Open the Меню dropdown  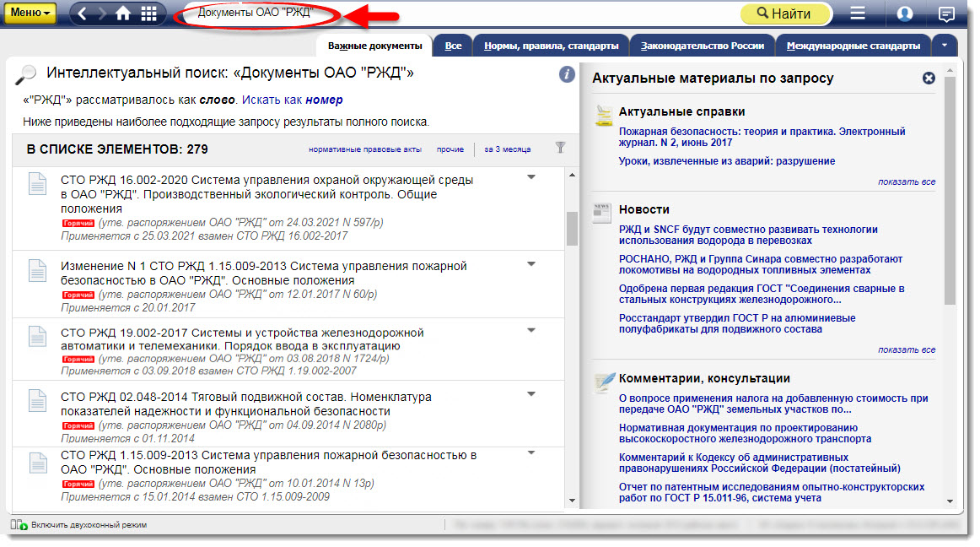(31, 14)
